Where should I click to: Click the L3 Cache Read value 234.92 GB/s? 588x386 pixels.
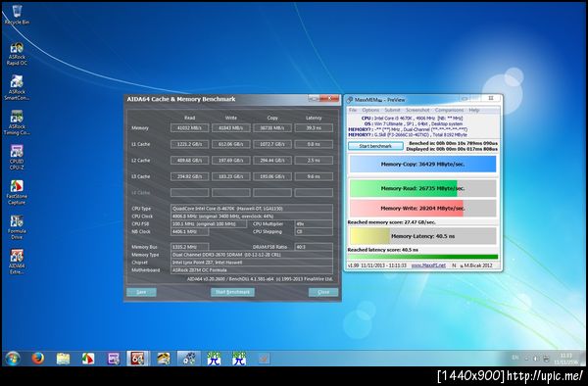pyautogui.click(x=189, y=176)
